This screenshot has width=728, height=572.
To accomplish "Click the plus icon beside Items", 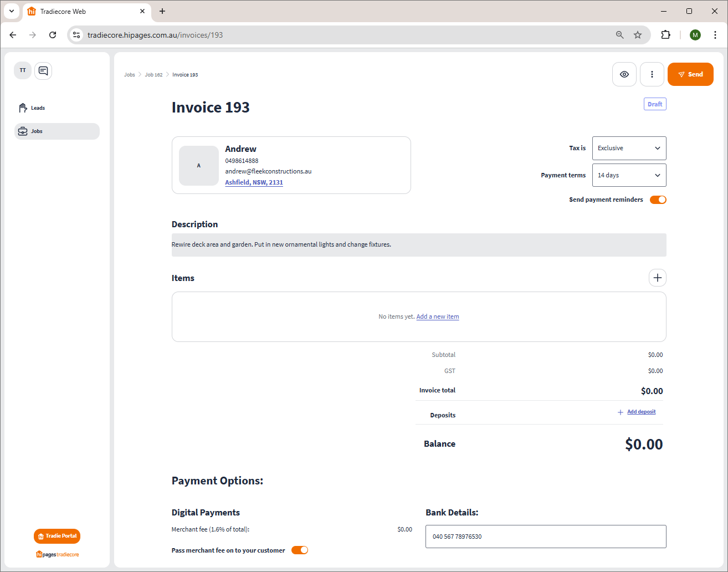I will point(657,278).
